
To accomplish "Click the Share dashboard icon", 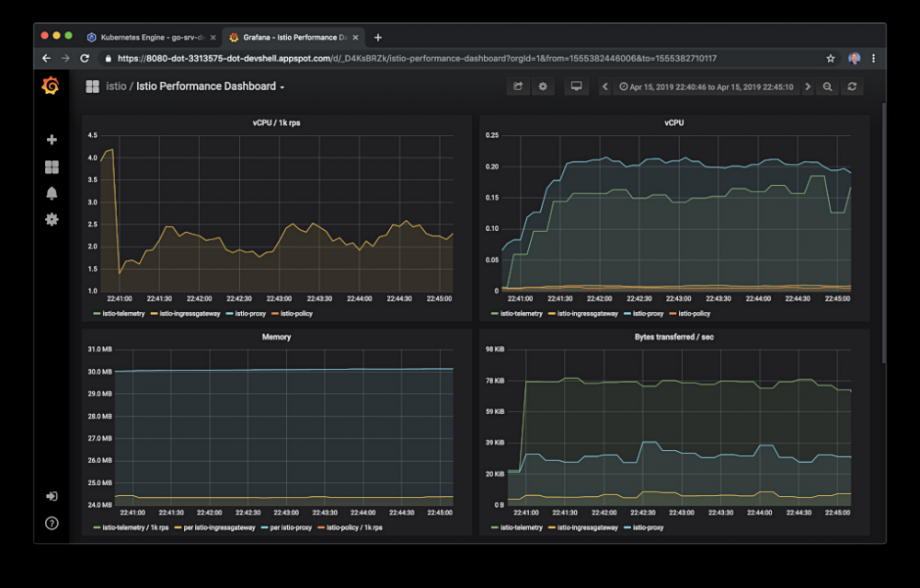I will tap(518, 86).
